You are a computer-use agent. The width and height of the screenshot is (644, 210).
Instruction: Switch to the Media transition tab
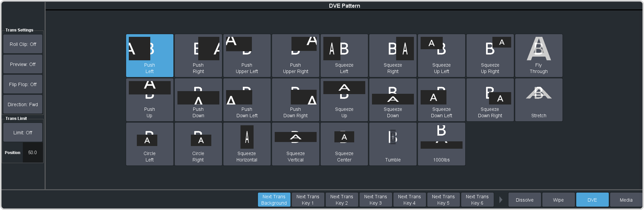626,200
